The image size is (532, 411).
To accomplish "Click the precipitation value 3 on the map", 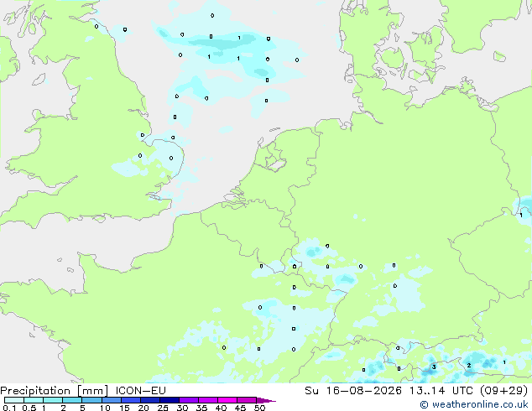I will point(434,367).
